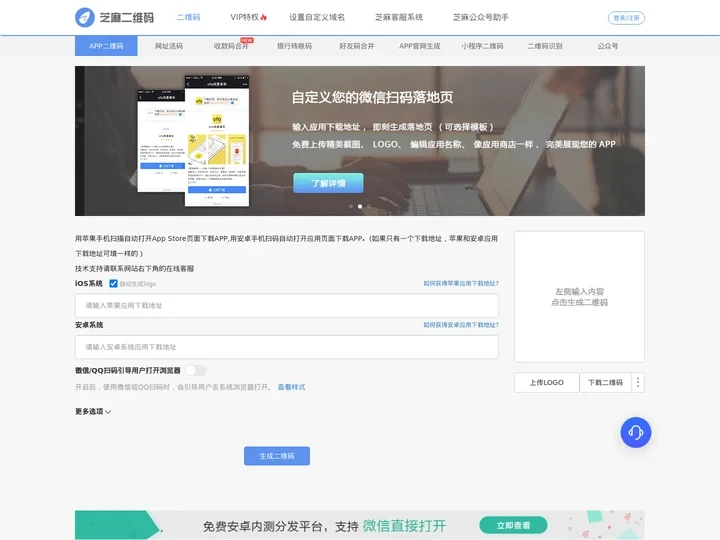Open VIP特权 menu item
Screen dimensions: 720x540
pos(245,17)
